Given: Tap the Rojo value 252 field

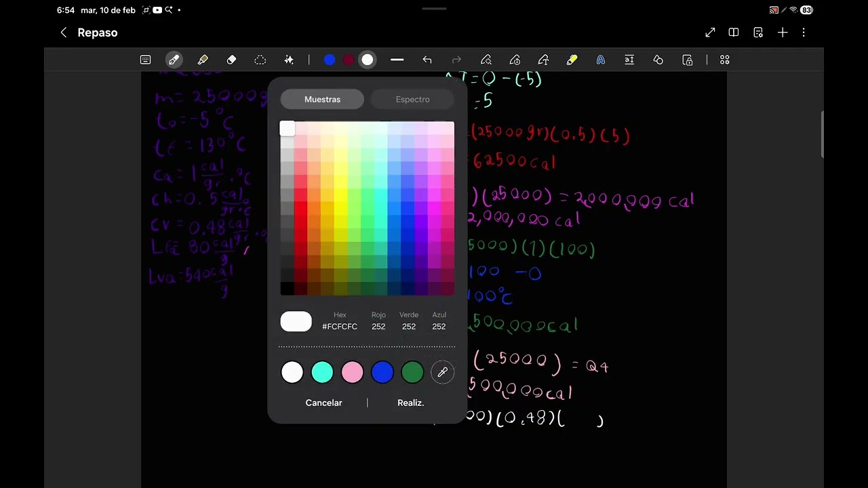Looking at the screenshot, I should pyautogui.click(x=378, y=327).
